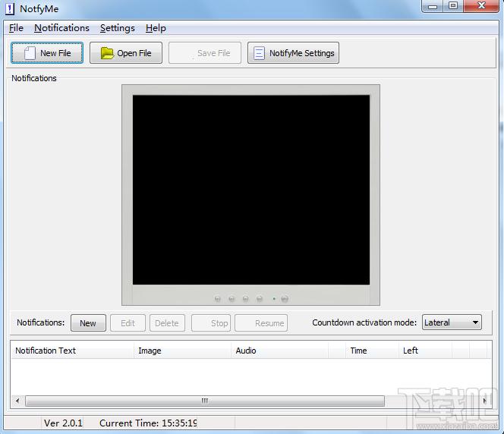Image resolution: width=504 pixels, height=434 pixels.
Task: Open NotifyMe Settings from the toolbar
Action: coord(293,52)
